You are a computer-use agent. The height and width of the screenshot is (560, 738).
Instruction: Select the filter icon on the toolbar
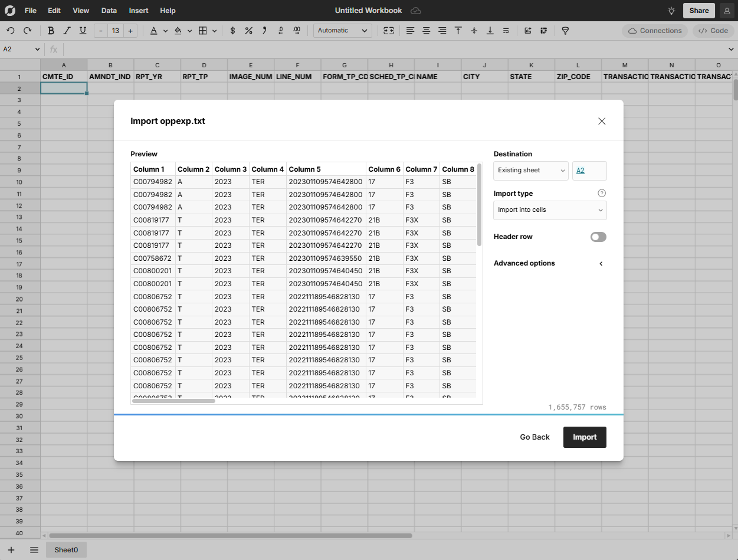point(565,30)
